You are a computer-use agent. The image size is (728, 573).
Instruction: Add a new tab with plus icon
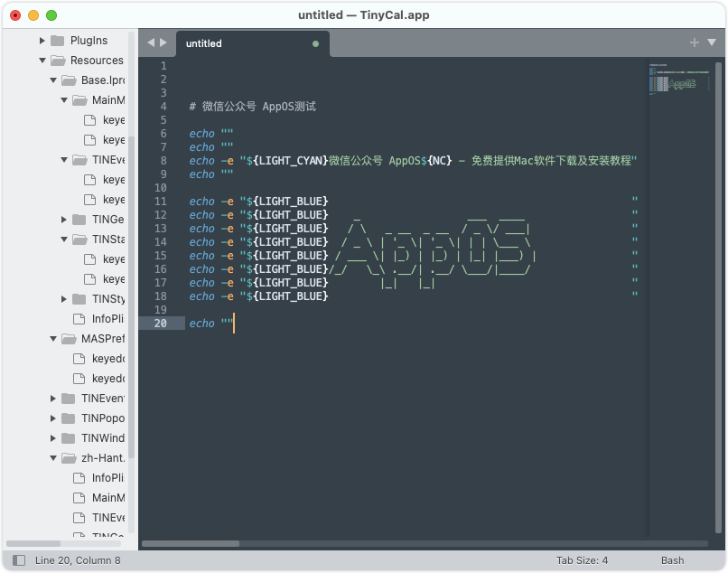[x=694, y=42]
